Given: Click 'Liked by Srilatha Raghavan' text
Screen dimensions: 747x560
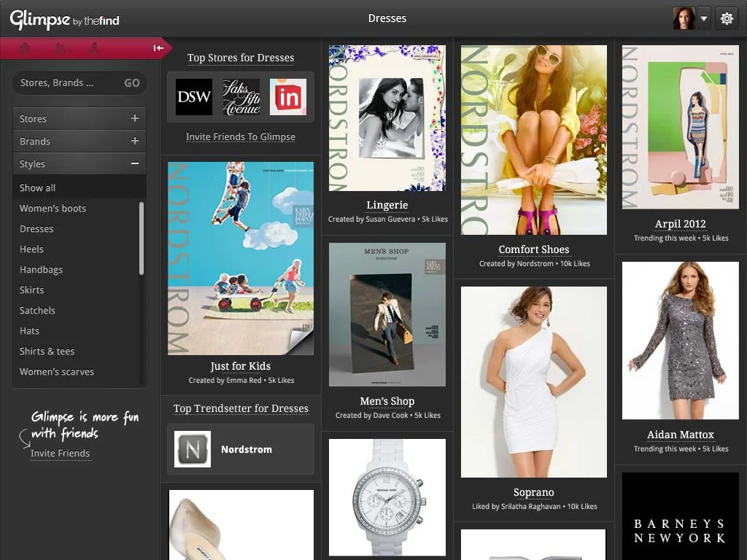Looking at the screenshot, I should pos(516,507).
